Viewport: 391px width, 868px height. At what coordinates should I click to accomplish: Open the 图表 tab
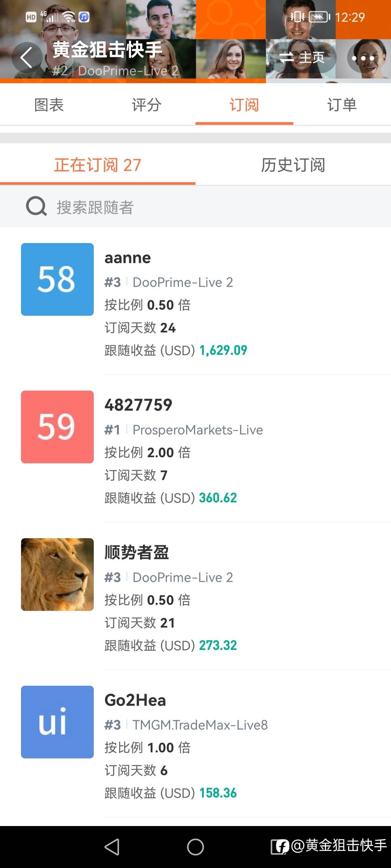tap(49, 105)
